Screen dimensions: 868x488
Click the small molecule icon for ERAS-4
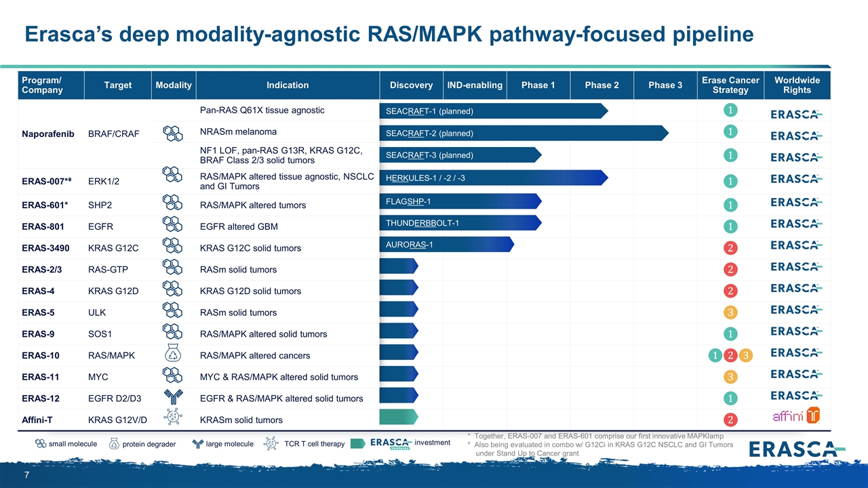point(174,289)
